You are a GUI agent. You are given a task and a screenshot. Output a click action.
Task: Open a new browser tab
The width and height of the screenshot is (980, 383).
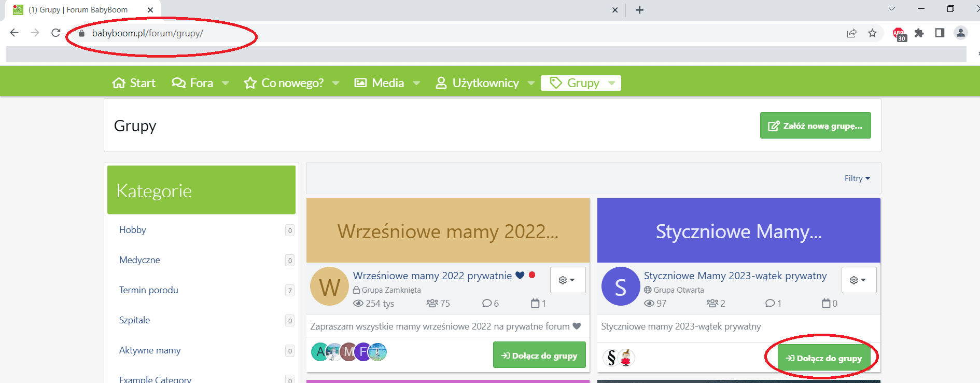pyautogui.click(x=639, y=10)
